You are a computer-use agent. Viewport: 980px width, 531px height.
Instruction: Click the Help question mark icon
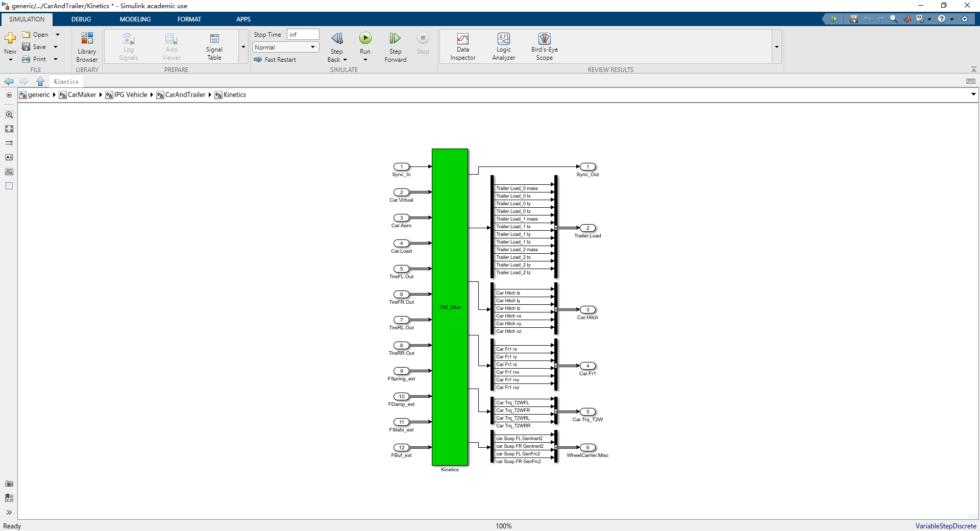coord(942,19)
